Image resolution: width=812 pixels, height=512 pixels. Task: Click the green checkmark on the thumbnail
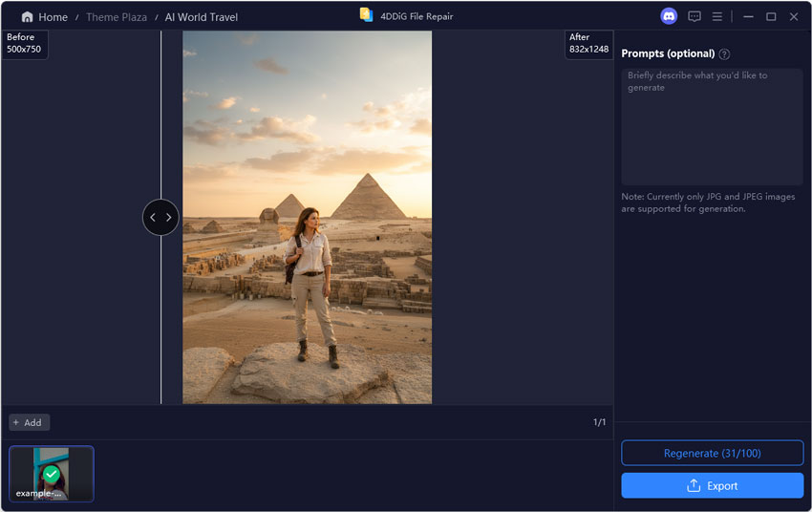click(x=52, y=474)
